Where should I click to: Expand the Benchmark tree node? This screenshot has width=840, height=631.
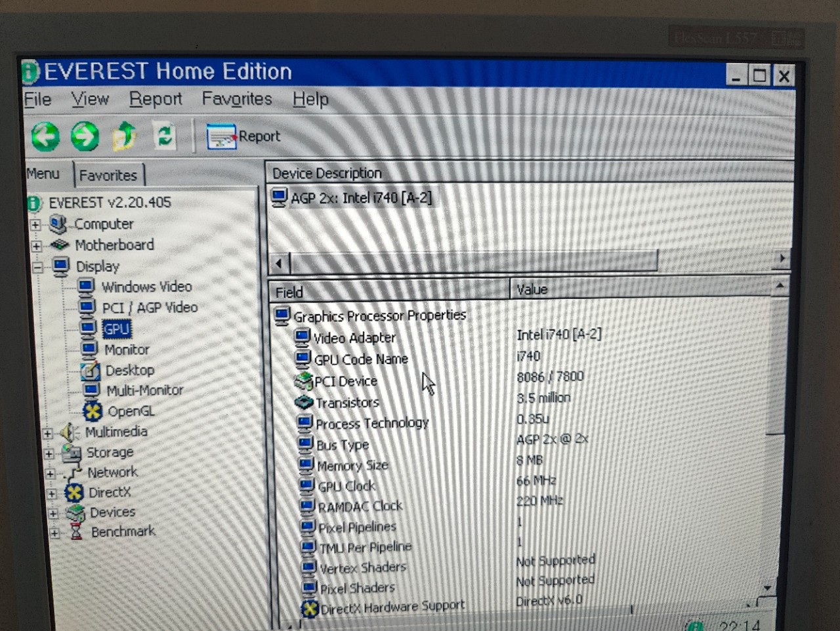55,533
